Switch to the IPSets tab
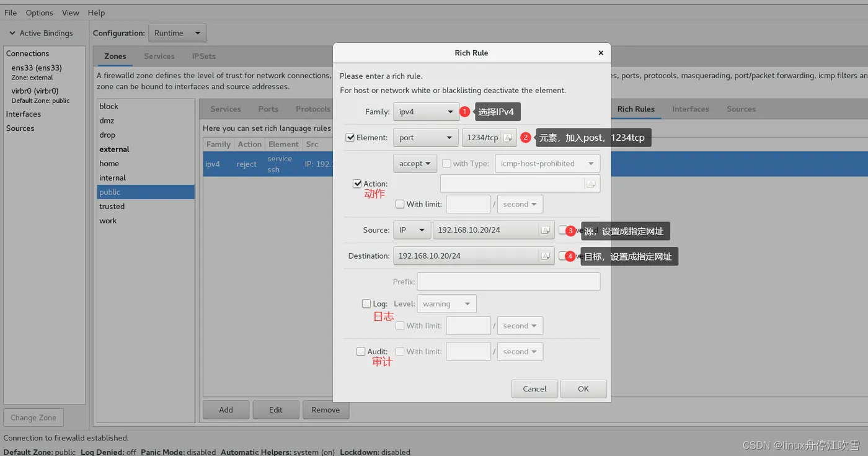The width and height of the screenshot is (868, 456). tap(204, 56)
